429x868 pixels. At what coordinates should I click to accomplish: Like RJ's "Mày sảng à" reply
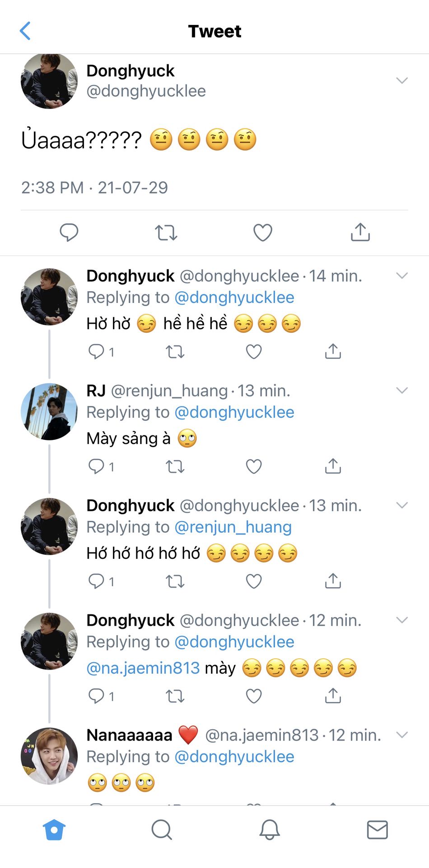pos(254,466)
